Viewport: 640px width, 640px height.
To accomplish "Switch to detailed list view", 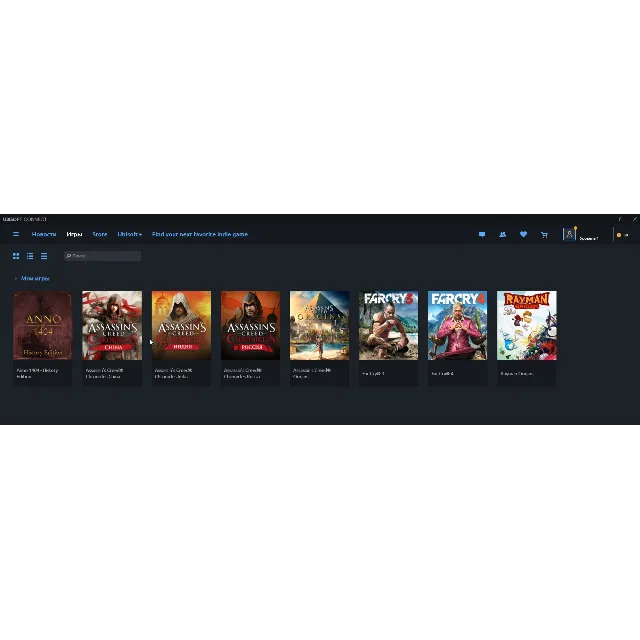I will tap(30, 256).
